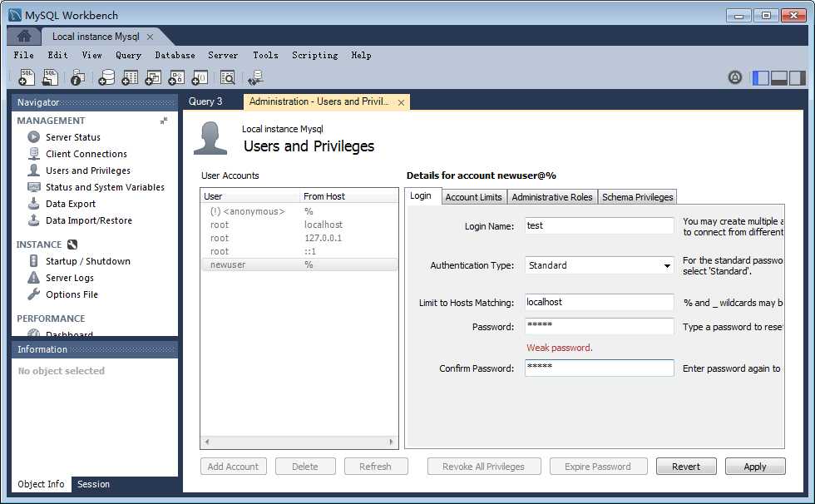815x504 pixels.
Task: Create new schema toolbar icon
Action: tap(106, 77)
